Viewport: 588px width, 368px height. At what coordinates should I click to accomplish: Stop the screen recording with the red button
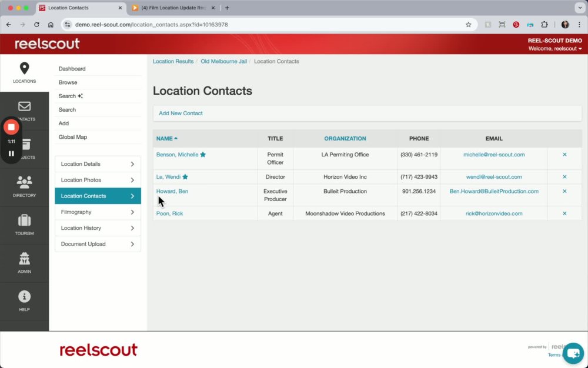tap(11, 127)
